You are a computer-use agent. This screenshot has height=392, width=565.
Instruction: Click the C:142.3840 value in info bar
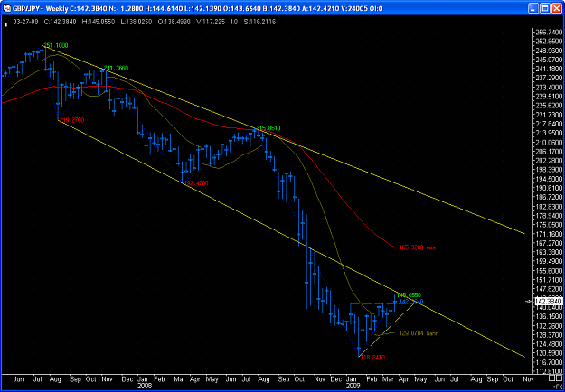pyautogui.click(x=61, y=22)
